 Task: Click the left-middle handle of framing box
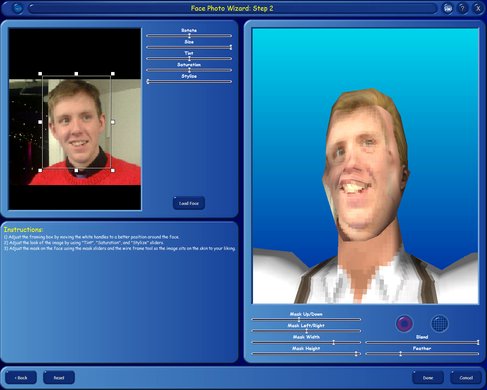tap(40, 122)
